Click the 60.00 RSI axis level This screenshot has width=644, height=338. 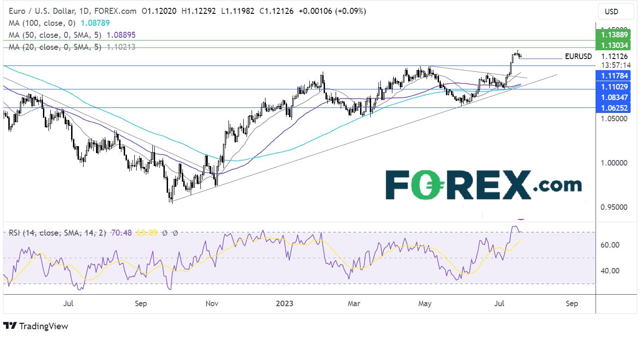coord(610,245)
